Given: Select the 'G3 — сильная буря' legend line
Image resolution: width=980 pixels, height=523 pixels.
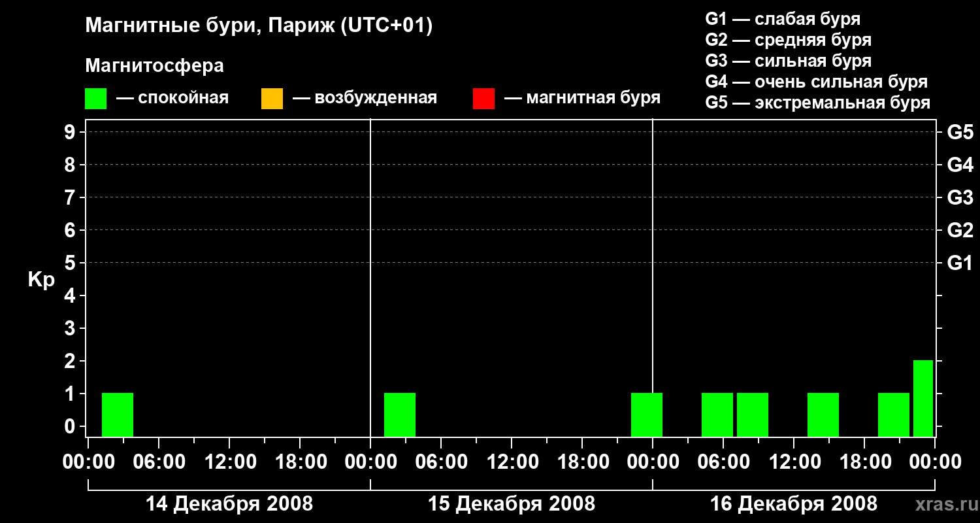Looking at the screenshot, I should pyautogui.click(x=788, y=61).
